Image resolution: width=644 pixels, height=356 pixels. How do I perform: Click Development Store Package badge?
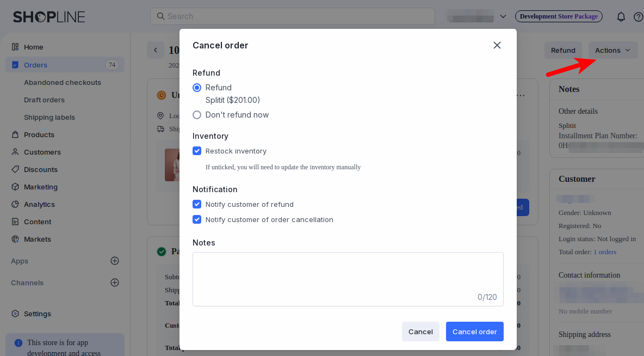[559, 16]
